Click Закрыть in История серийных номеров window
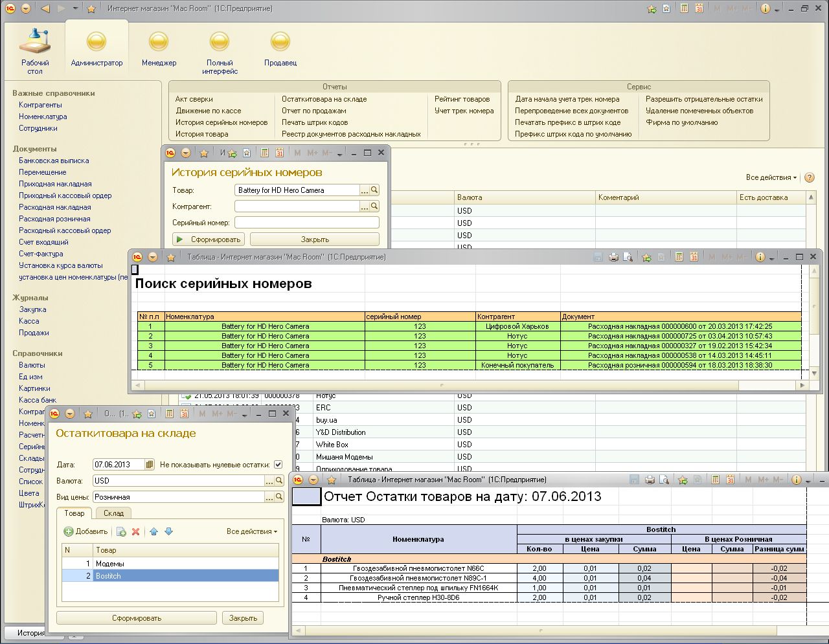829x644 pixels. (x=315, y=239)
